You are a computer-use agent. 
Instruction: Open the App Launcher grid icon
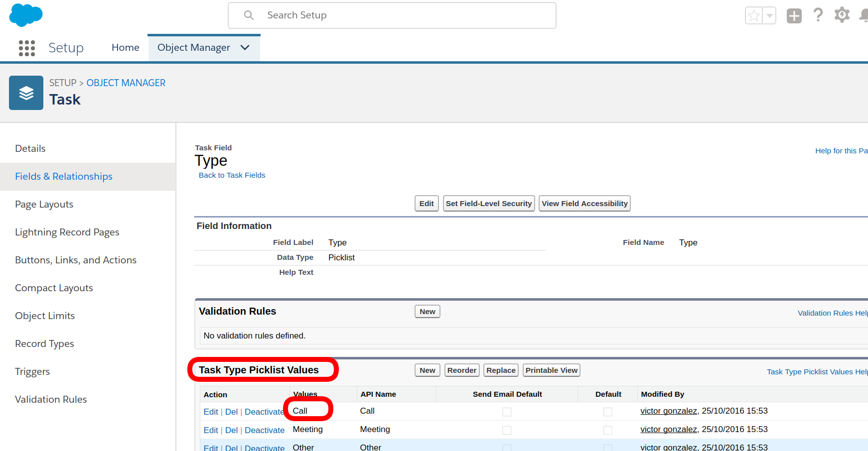[x=27, y=48]
